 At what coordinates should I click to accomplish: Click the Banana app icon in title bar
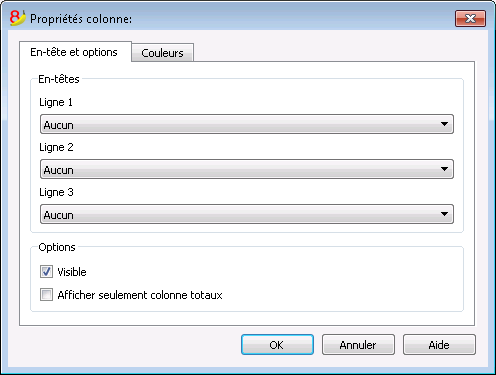17,18
